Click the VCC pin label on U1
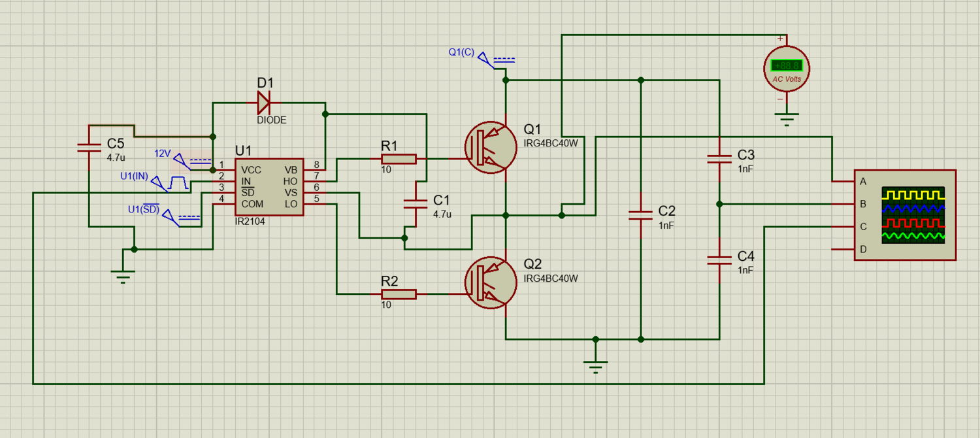Screen dimensions: 980x438 click(x=251, y=170)
